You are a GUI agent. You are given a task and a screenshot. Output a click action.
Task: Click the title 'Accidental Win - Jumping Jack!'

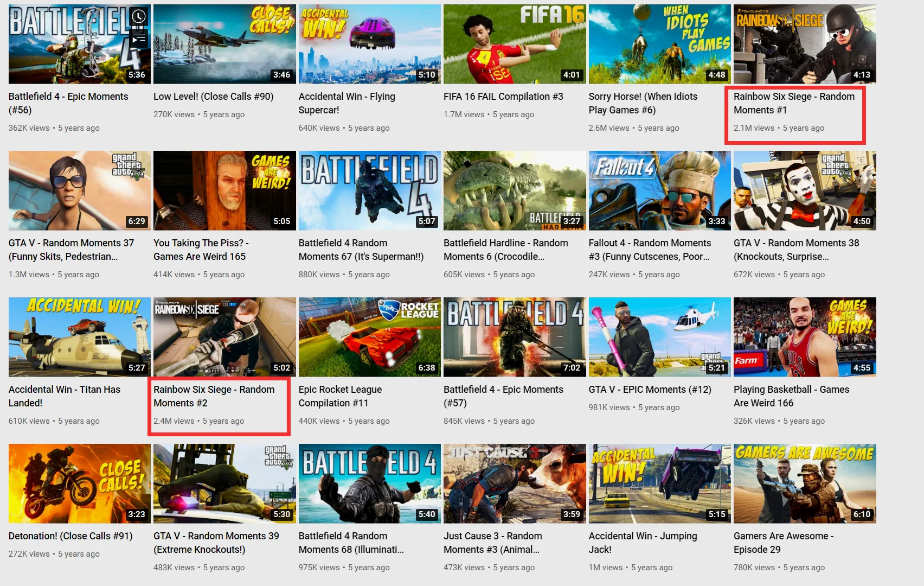pyautogui.click(x=643, y=543)
